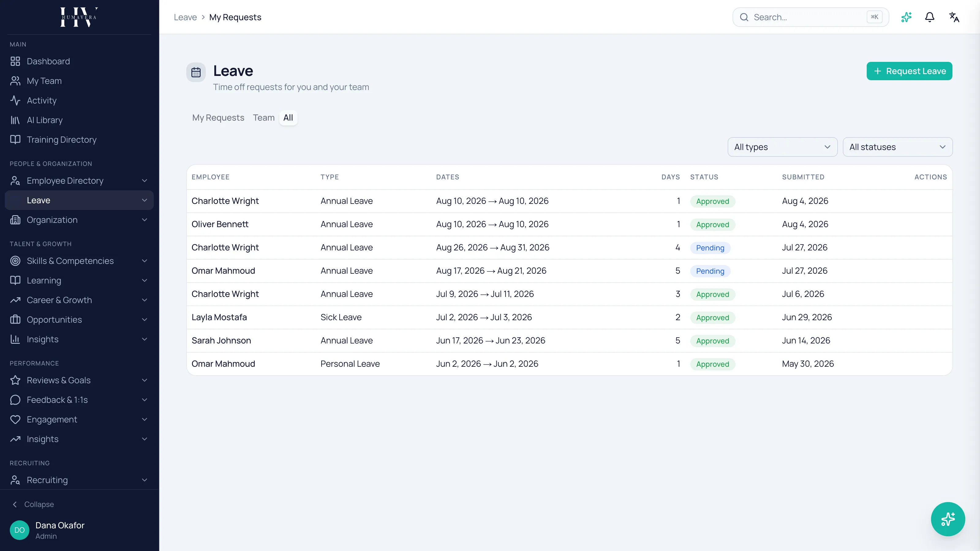Viewport: 980px width, 551px height.
Task: Click the Training Directory book icon
Action: 15,140
